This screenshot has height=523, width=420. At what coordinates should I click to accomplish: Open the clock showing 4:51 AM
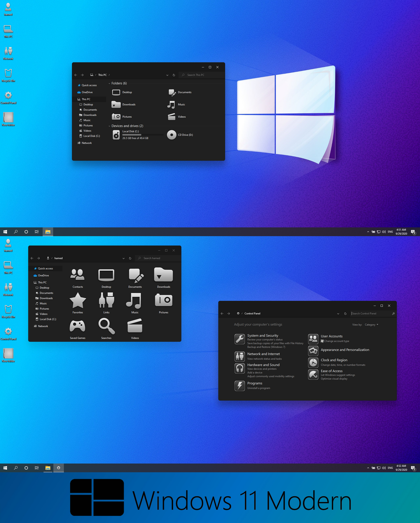click(401, 232)
